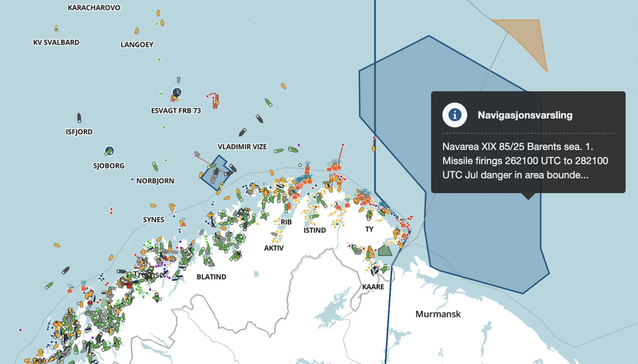Select the KV SVALBARD vessel icon

(56, 28)
